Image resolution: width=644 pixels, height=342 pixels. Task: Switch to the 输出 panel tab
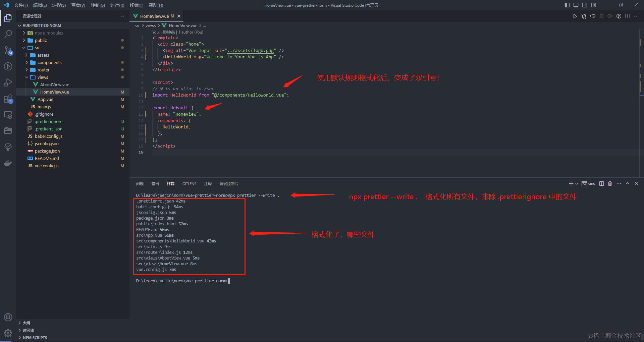[155, 184]
